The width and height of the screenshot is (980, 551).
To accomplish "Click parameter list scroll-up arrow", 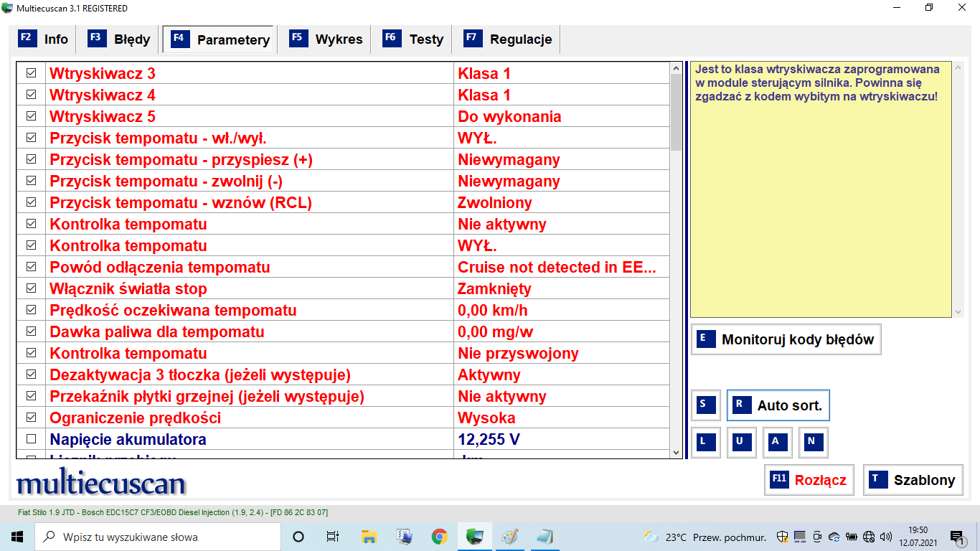I will coord(676,69).
